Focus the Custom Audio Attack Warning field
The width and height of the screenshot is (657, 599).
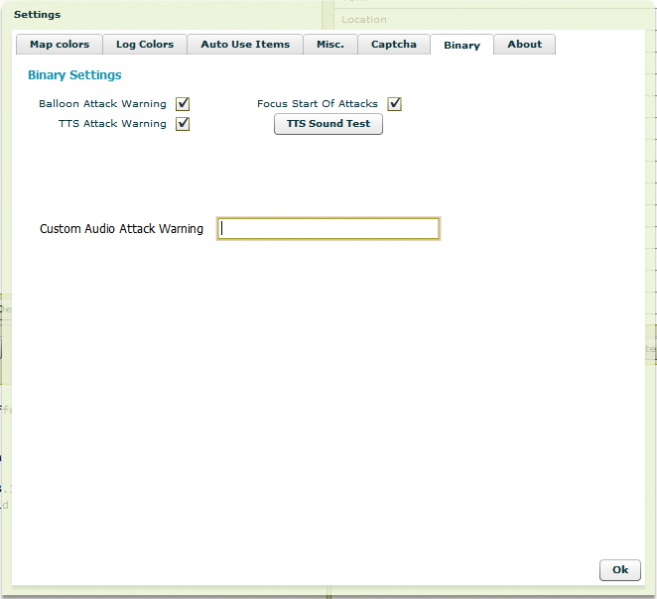[x=328, y=229]
